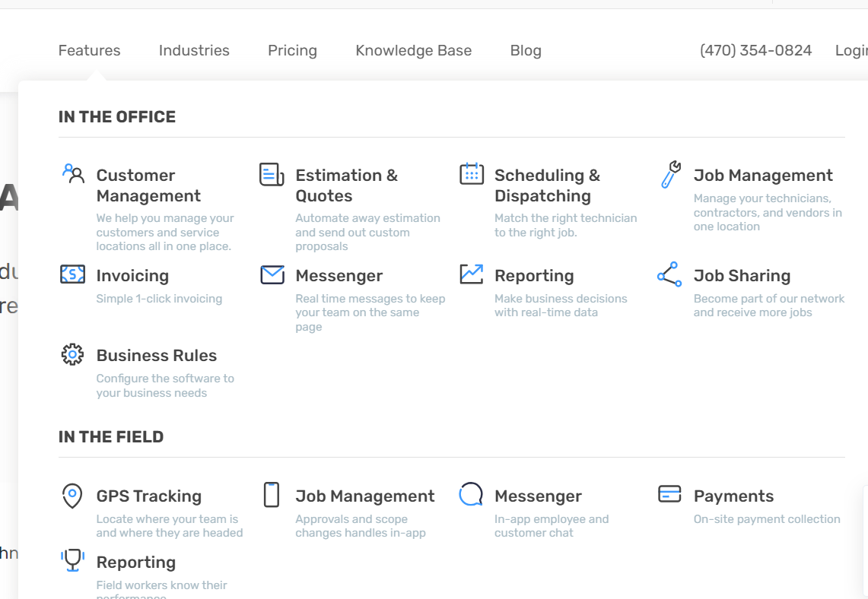This screenshot has width=868, height=599.
Task: Click the Business Rules gear icon
Action: click(72, 354)
